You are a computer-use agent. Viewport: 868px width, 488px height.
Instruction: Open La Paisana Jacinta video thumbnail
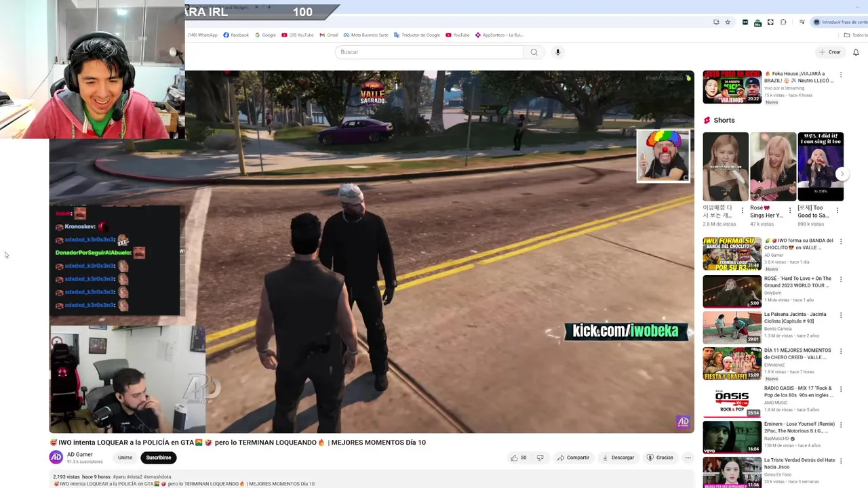tap(732, 327)
